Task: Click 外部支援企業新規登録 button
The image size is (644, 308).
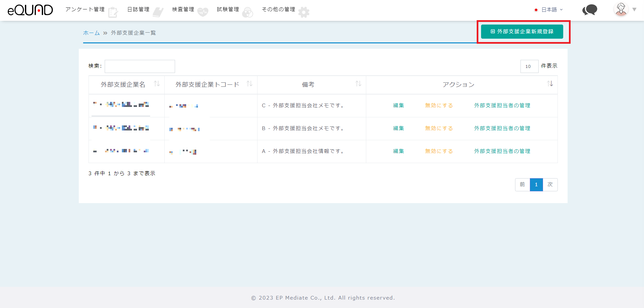Action: tap(522, 32)
